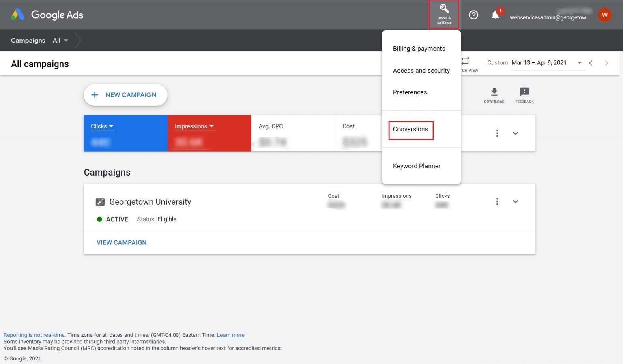Choose Conversions in the menu
623x364 pixels.
410,129
